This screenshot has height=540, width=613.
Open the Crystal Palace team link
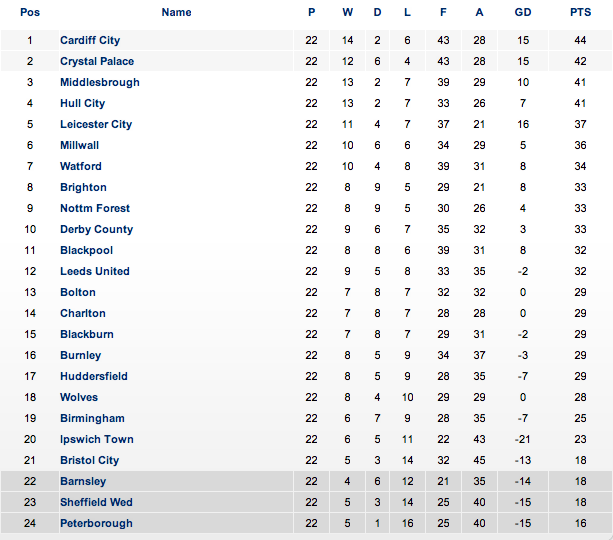click(97, 61)
